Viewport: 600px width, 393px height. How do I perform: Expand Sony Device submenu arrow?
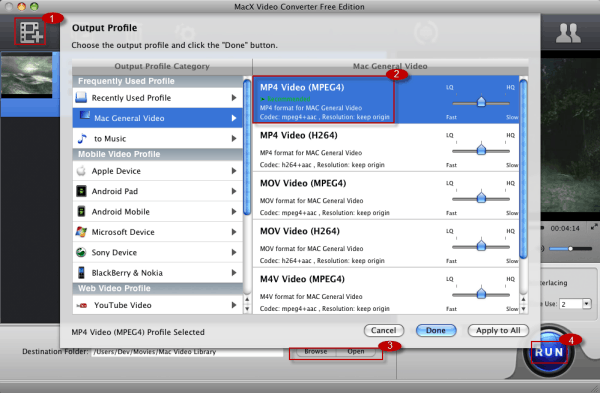234,252
